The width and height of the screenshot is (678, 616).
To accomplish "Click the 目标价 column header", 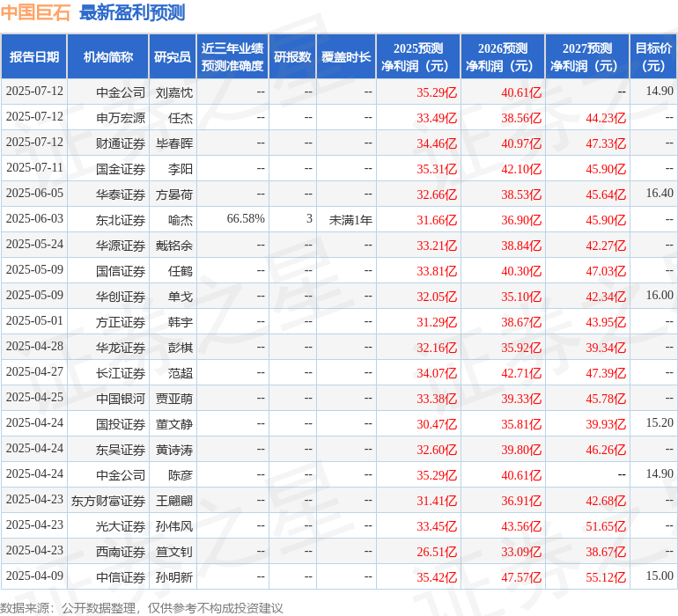I will [x=653, y=57].
